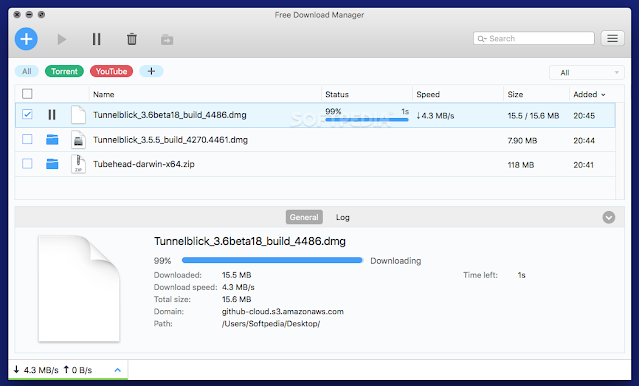
Task: Click the github-cloud.s3.amazonaws.com domain value
Action: (x=283, y=311)
